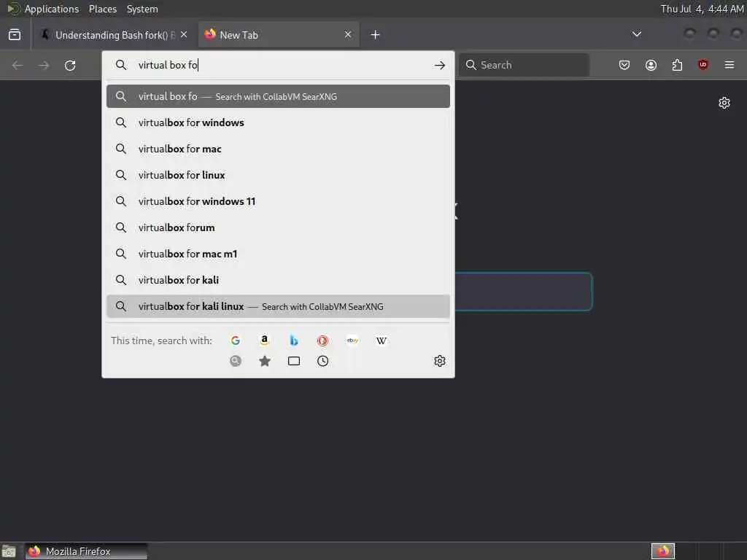Screen dimensions: 747x560
Task: Click Firefox workspace switcher thumbnail
Action: click(662, 551)
